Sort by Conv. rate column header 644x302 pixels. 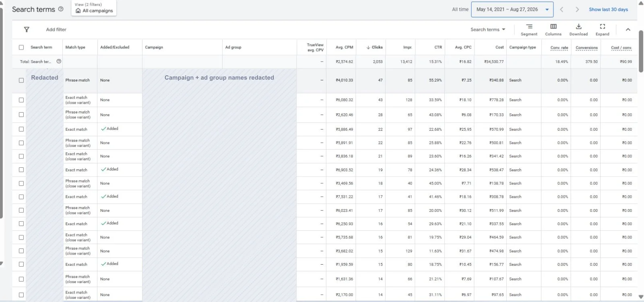click(x=559, y=47)
